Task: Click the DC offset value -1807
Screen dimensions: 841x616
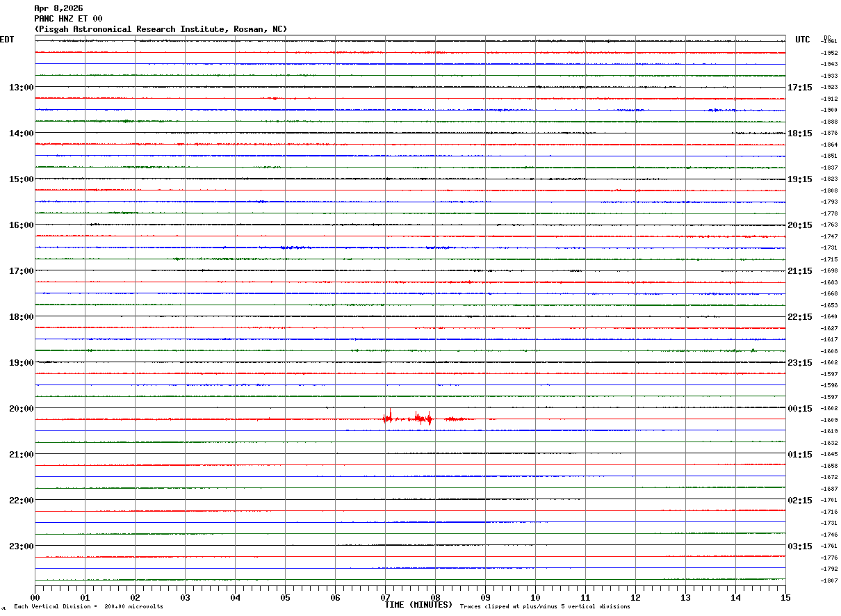Action: point(828,581)
